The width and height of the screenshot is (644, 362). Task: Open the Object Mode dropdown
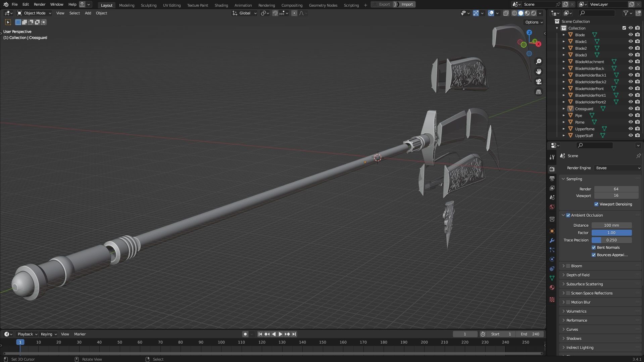pyautogui.click(x=34, y=13)
